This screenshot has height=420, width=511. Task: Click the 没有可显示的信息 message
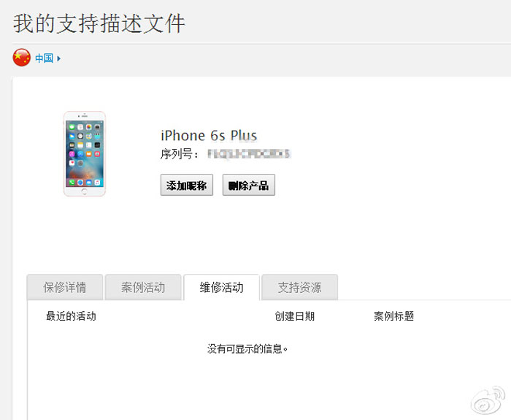[247, 349]
